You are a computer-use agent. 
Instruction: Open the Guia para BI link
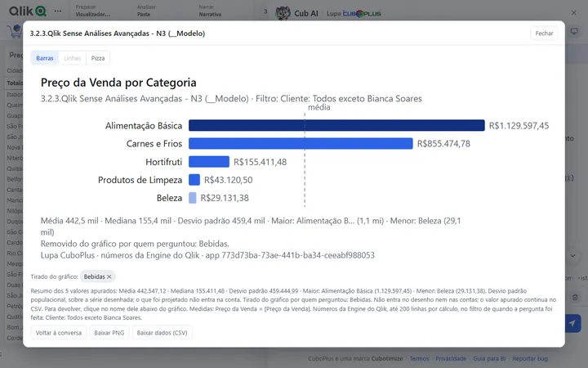[489, 359]
